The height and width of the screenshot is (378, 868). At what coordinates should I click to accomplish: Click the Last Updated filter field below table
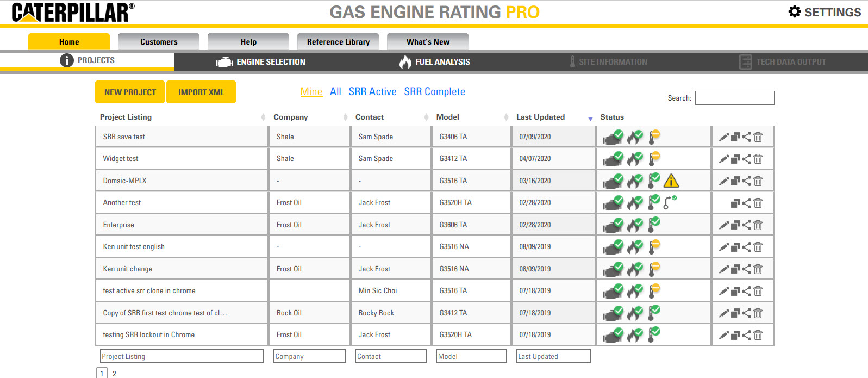(x=553, y=356)
